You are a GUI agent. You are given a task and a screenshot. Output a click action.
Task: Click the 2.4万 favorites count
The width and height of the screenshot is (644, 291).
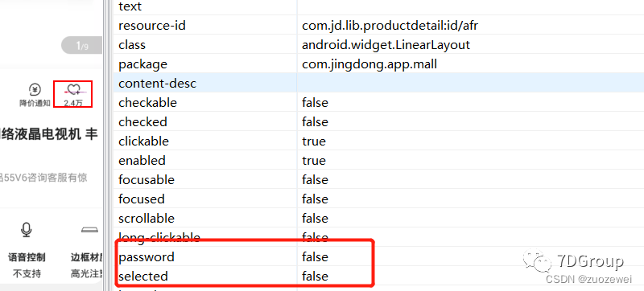click(x=73, y=103)
